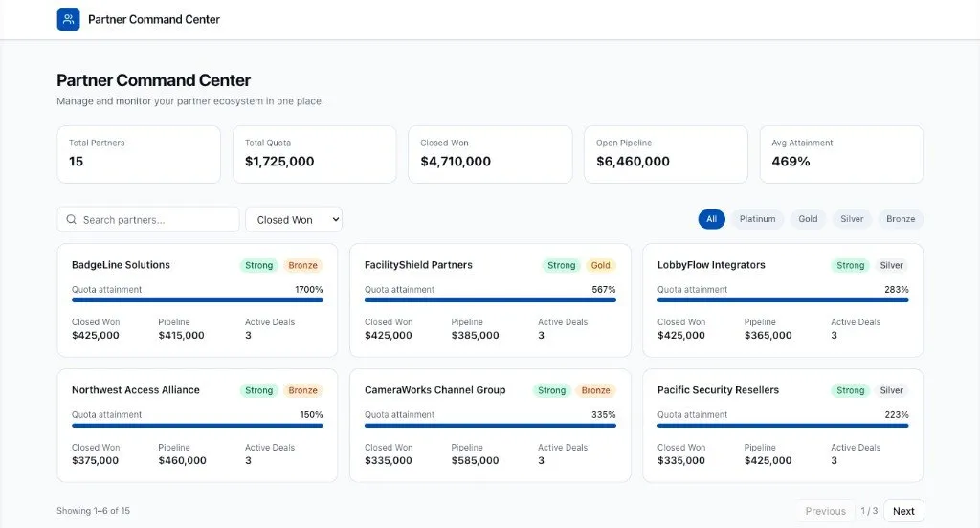Screen dimensions: 980x528
Task: Click the Strong badge on CameraWorks Channel Group
Action: (552, 390)
